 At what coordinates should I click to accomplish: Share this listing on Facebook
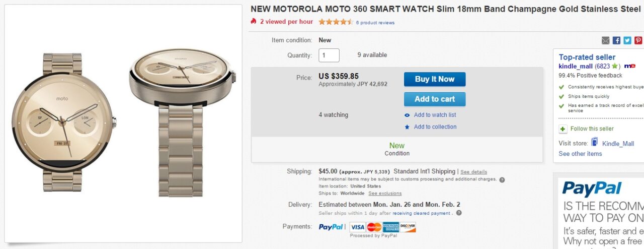point(616,40)
